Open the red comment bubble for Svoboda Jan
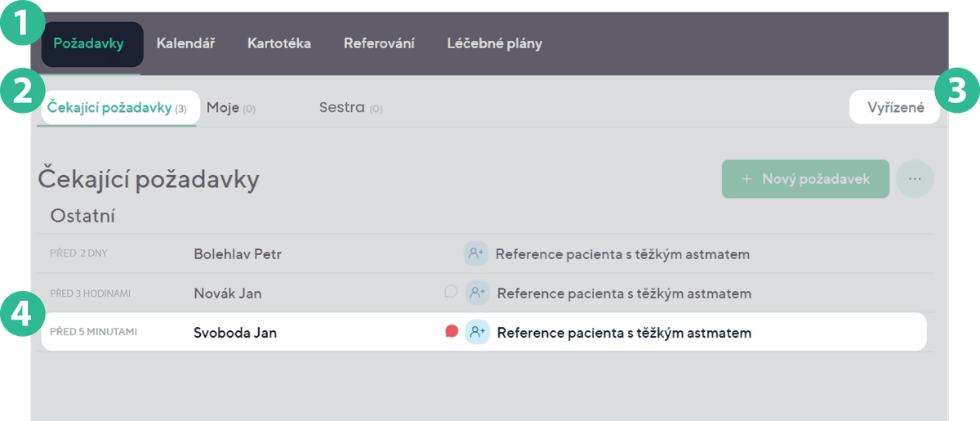The image size is (980, 421). coord(452,331)
